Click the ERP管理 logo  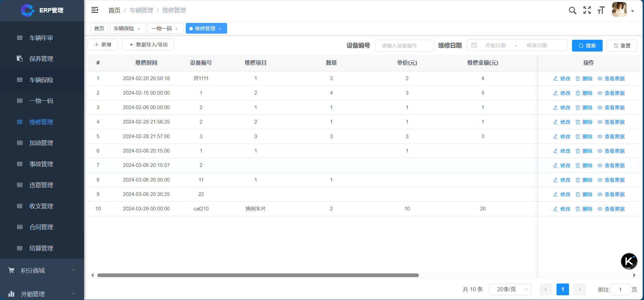click(x=42, y=10)
